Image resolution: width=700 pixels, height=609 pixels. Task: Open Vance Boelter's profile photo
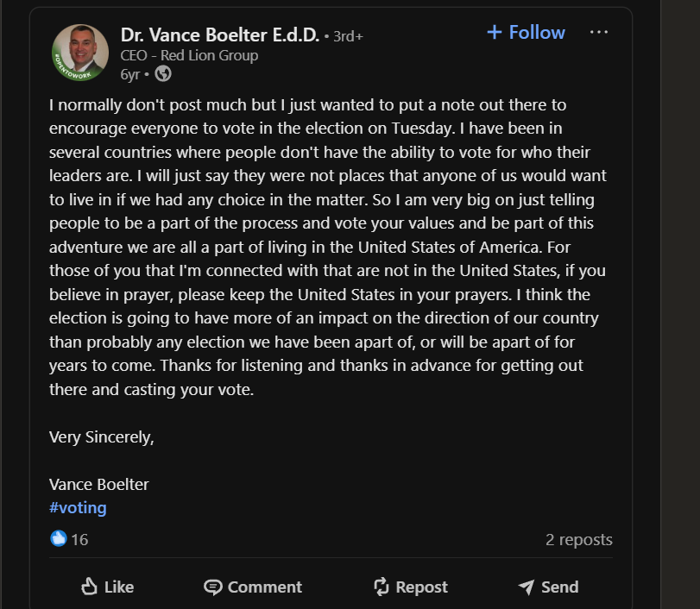click(80, 53)
